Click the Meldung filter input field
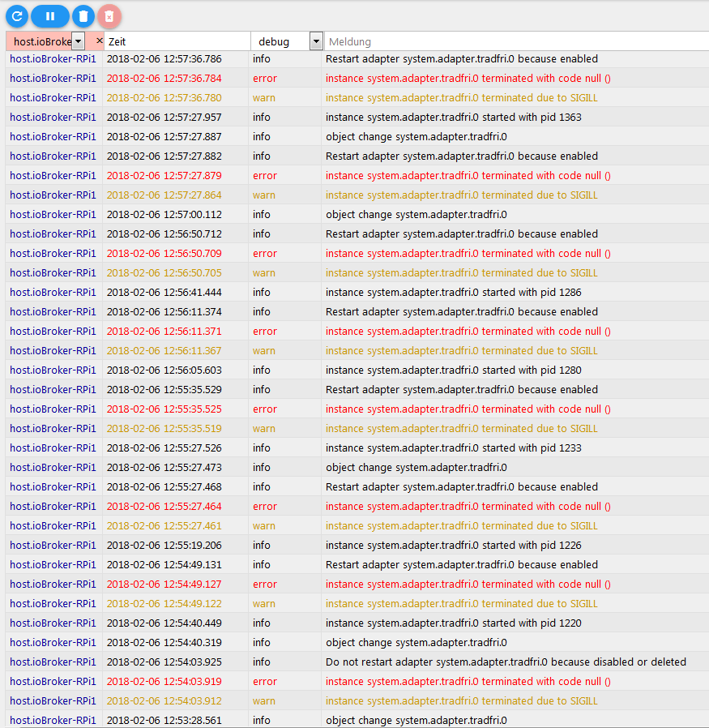Image resolution: width=709 pixels, height=728 pixels. pyautogui.click(x=515, y=41)
